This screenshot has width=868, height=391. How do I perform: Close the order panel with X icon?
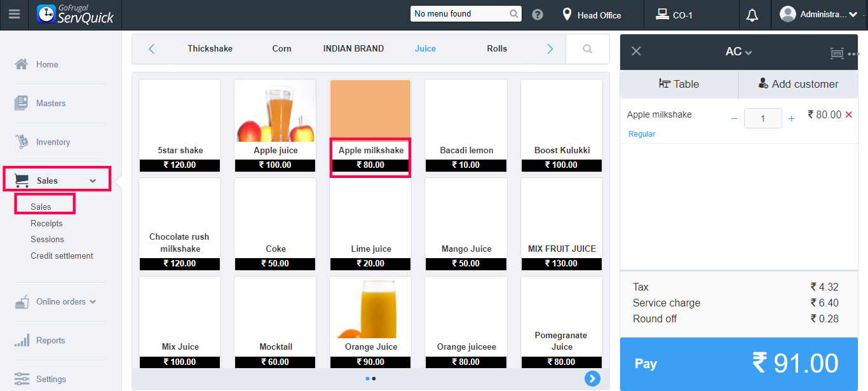[x=636, y=51]
